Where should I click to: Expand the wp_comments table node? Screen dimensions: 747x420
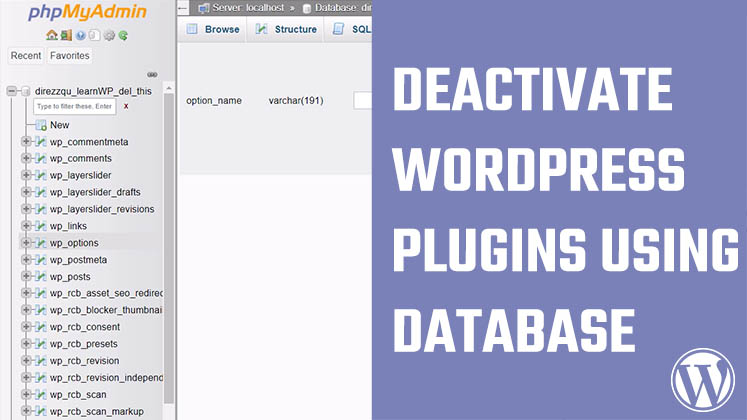pyautogui.click(x=26, y=158)
